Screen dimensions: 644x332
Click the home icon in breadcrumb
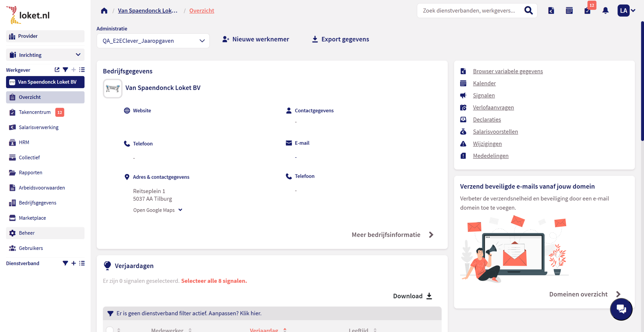(x=104, y=11)
